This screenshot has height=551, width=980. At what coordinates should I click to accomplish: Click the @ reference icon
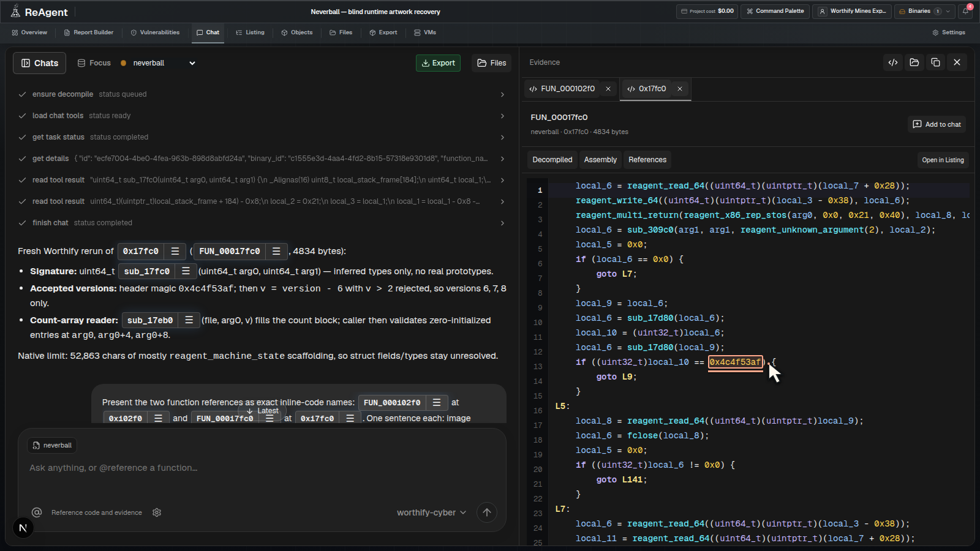click(37, 512)
